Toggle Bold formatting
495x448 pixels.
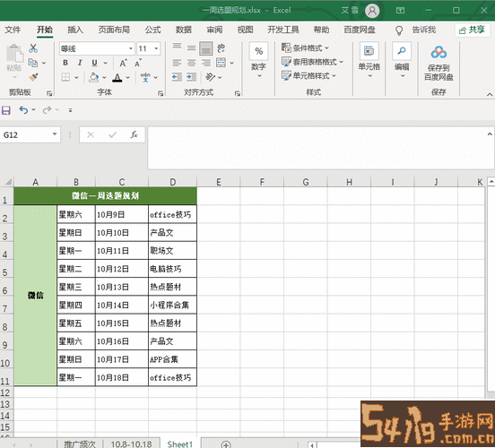(65, 63)
